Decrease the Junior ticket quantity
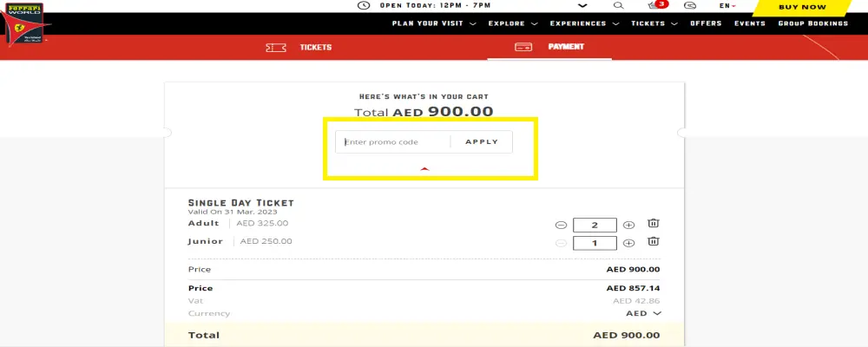This screenshot has height=347, width=868. point(561,243)
